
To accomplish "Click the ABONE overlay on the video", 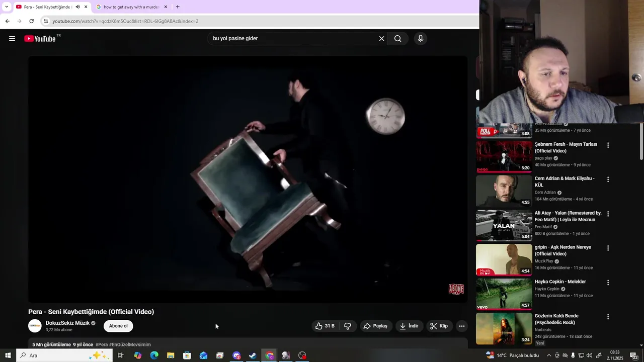I will (456, 289).
